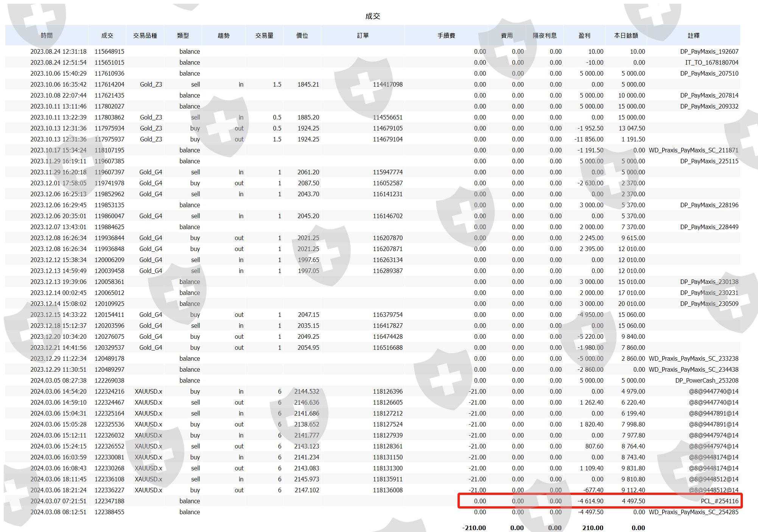Image resolution: width=758 pixels, height=532 pixels.
Task: Click the 交易品種 column header
Action: (145, 36)
